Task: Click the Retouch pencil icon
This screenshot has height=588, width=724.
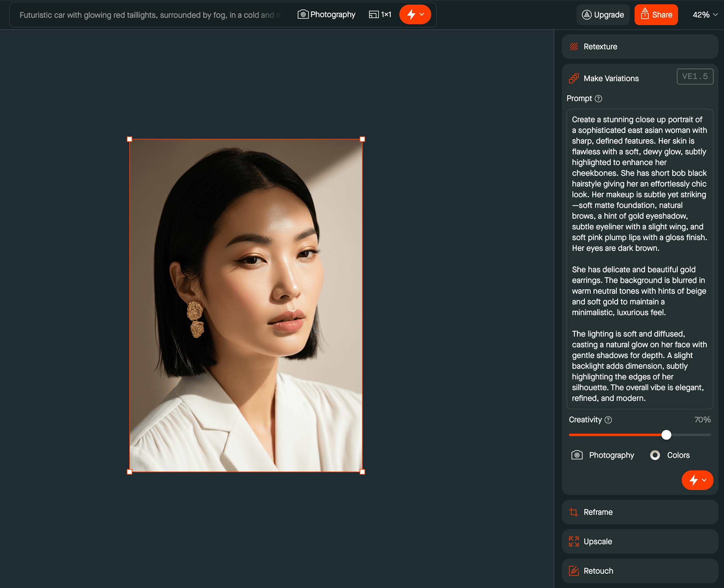Action: [x=574, y=571]
